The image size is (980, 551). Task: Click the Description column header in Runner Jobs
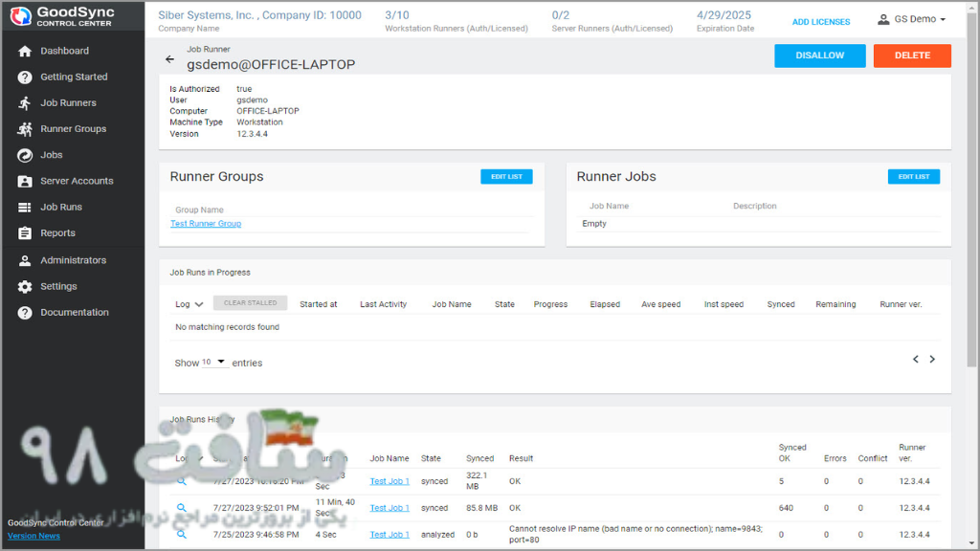point(754,207)
